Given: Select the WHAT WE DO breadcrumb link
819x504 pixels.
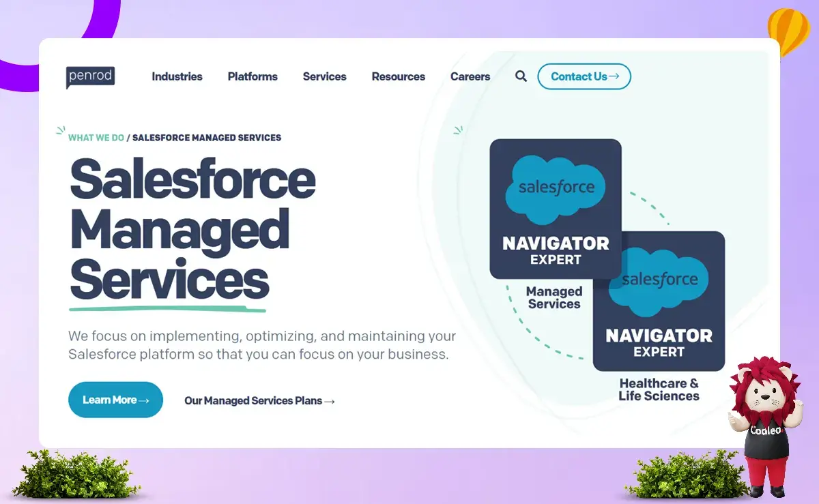Looking at the screenshot, I should pyautogui.click(x=96, y=138).
